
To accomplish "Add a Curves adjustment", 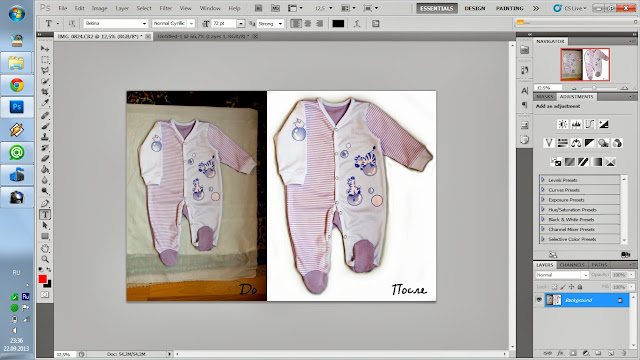I will pyautogui.click(x=590, y=124).
